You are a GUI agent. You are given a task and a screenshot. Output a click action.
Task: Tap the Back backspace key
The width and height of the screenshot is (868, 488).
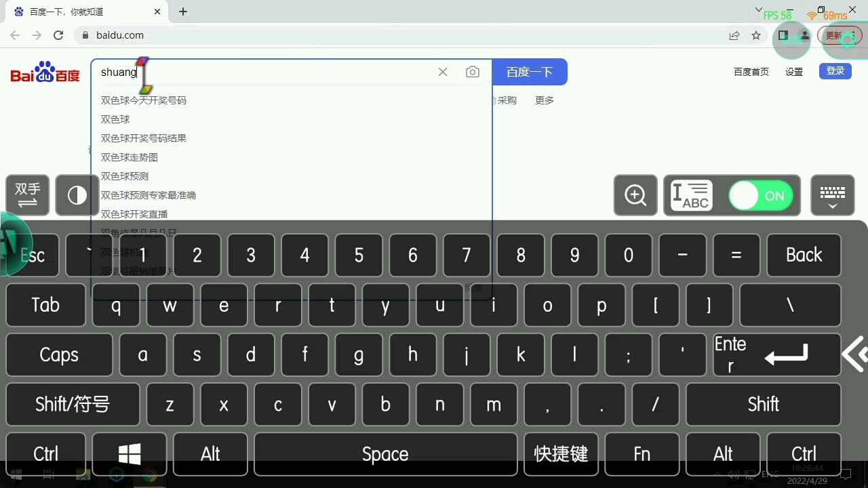[804, 255]
